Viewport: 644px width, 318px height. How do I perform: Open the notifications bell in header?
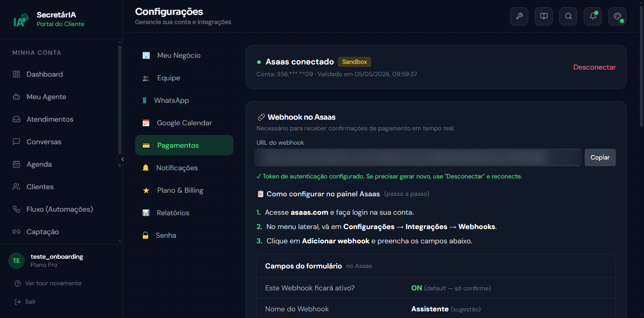[x=593, y=16]
